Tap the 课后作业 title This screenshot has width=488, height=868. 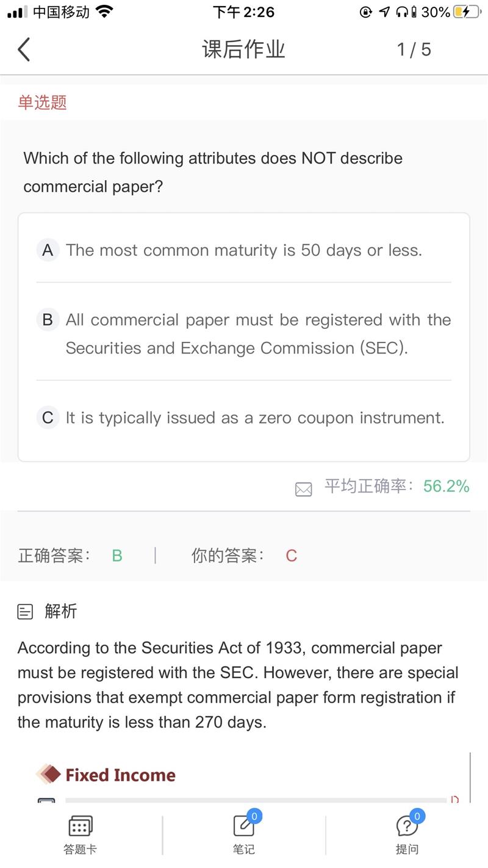click(243, 49)
